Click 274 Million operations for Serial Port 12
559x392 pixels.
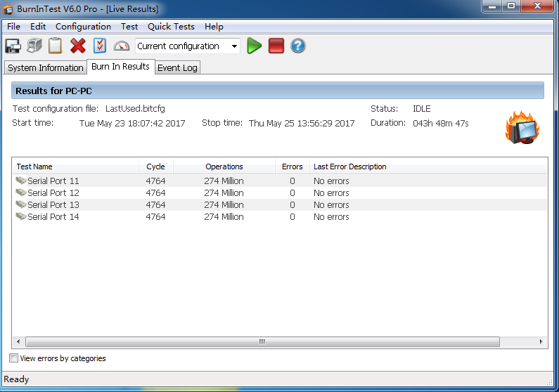pos(224,193)
